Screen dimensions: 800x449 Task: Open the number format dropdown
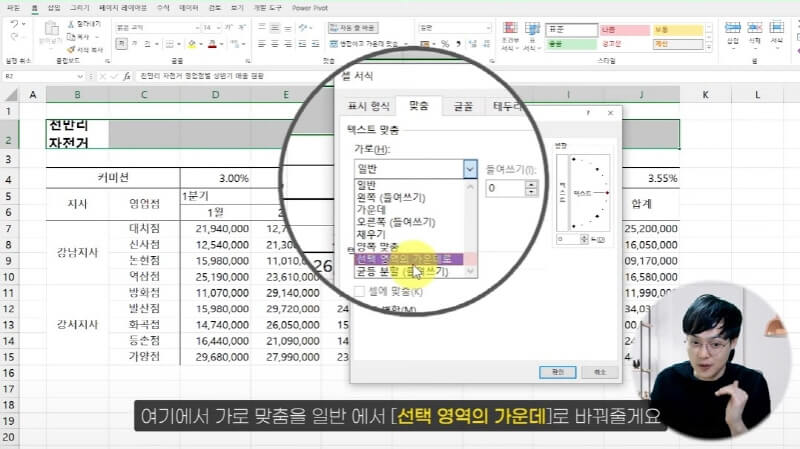[x=488, y=28]
